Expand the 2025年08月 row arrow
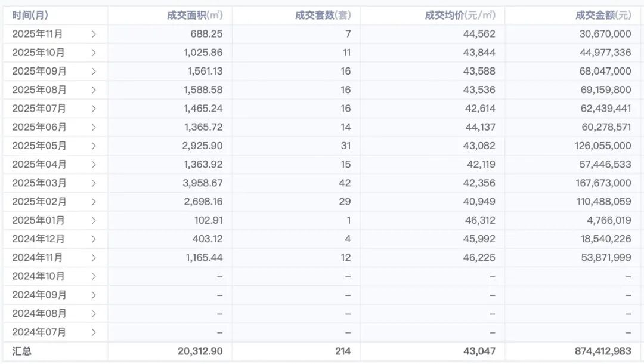644x364 pixels. (94, 90)
